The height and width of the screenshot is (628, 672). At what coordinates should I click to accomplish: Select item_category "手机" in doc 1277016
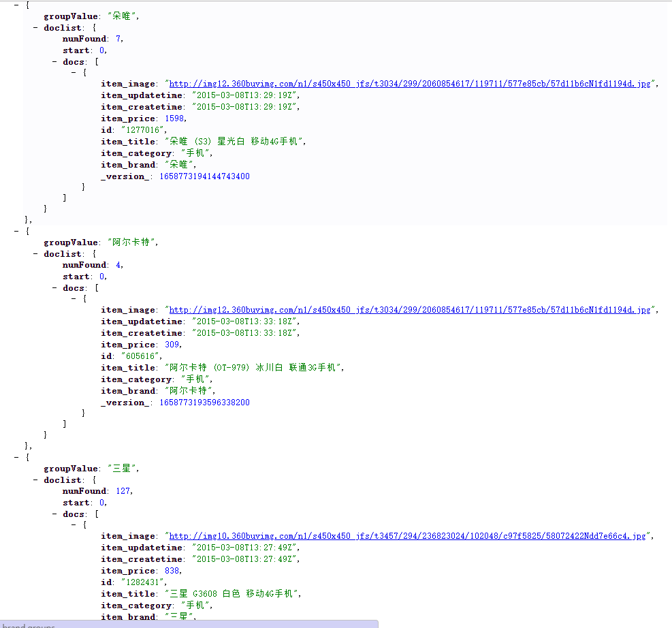[195, 153]
